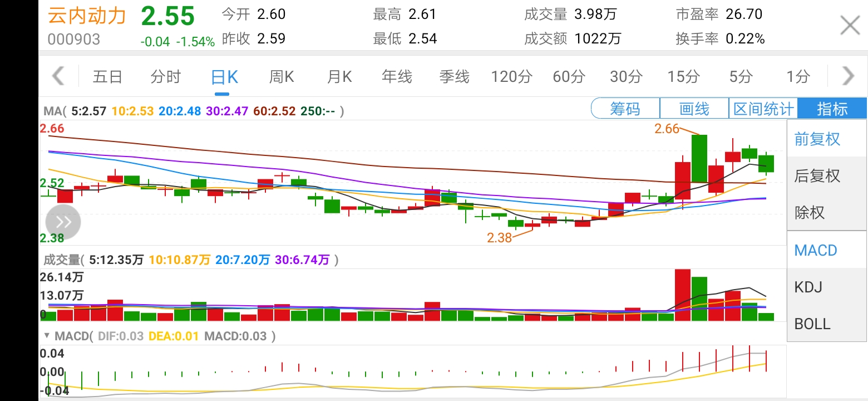868x401 pixels.
Task: Tap the stock name 云内动力
Action: tap(87, 15)
